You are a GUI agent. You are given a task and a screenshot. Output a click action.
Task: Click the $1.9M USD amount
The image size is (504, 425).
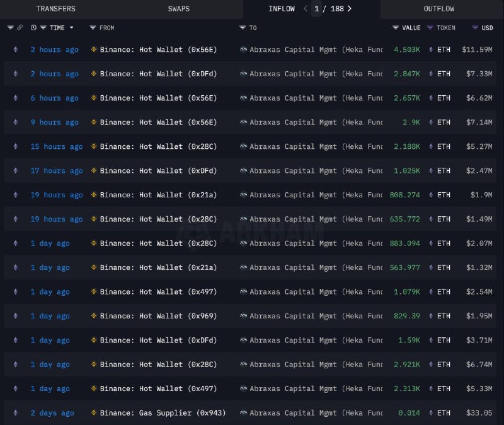[481, 195]
